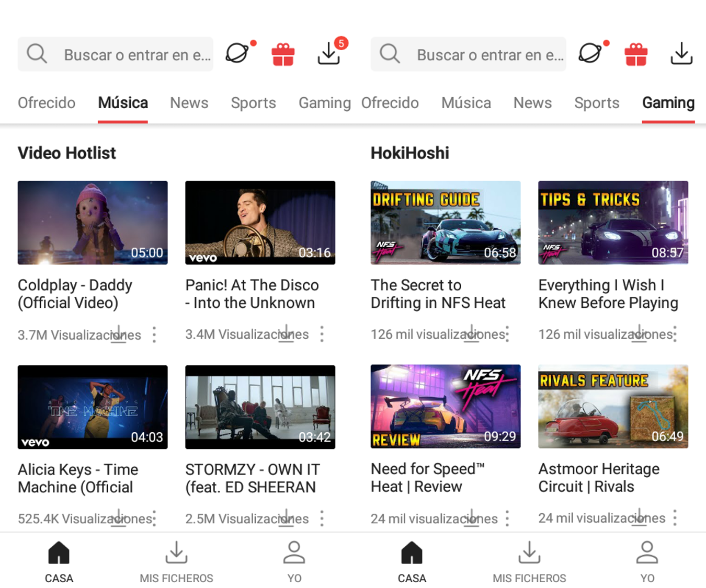Open MIS FICHEROS in Gaming screen
Image resolution: width=706 pixels, height=588 pixels.
point(529,562)
